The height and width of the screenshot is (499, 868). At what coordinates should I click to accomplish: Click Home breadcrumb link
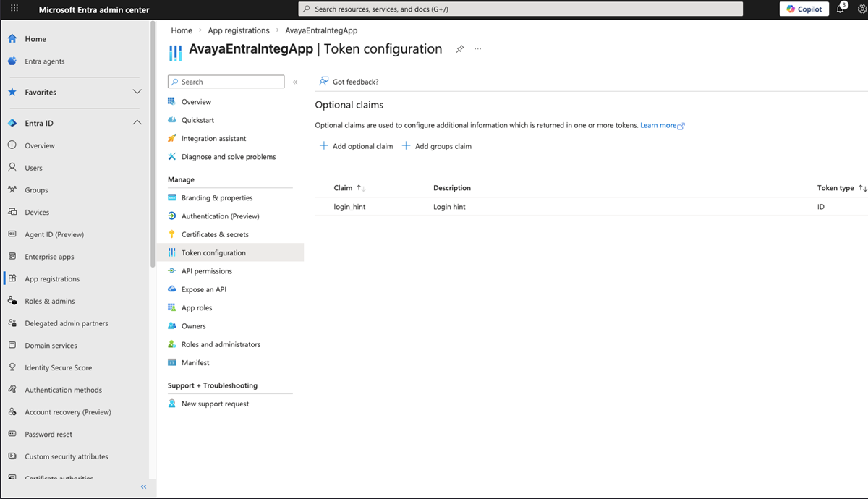[182, 30]
